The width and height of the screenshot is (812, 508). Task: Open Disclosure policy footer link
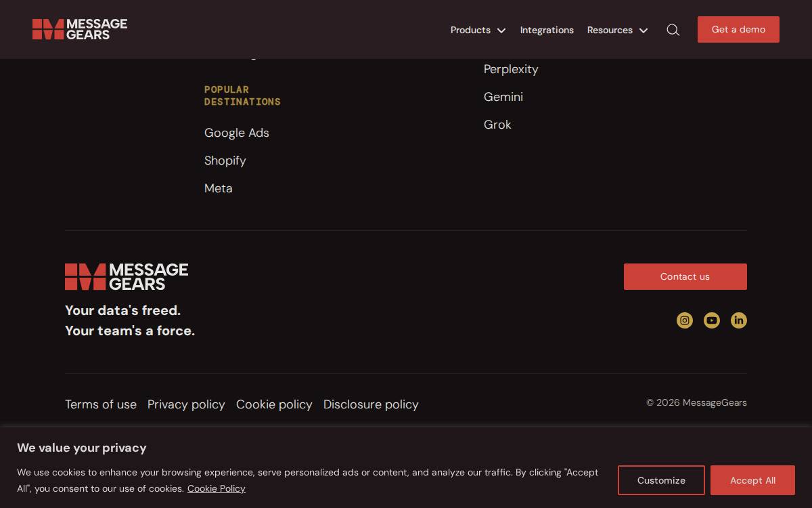pyautogui.click(x=371, y=404)
